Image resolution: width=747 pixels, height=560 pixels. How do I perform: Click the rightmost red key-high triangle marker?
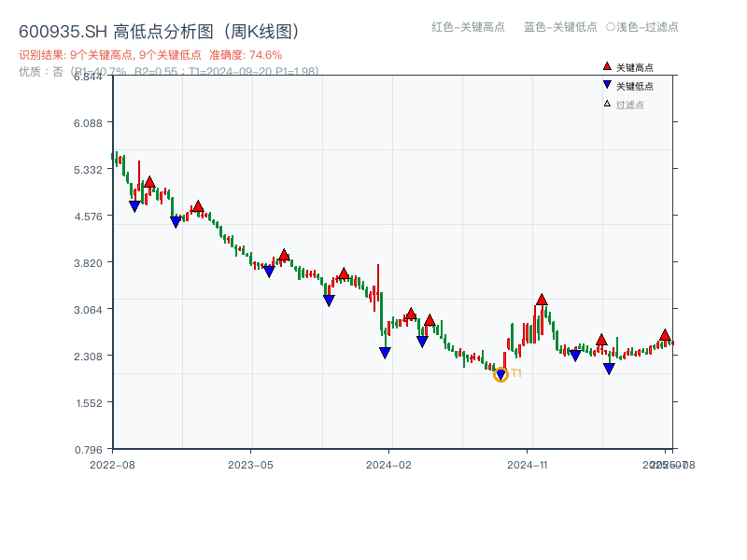(x=665, y=335)
